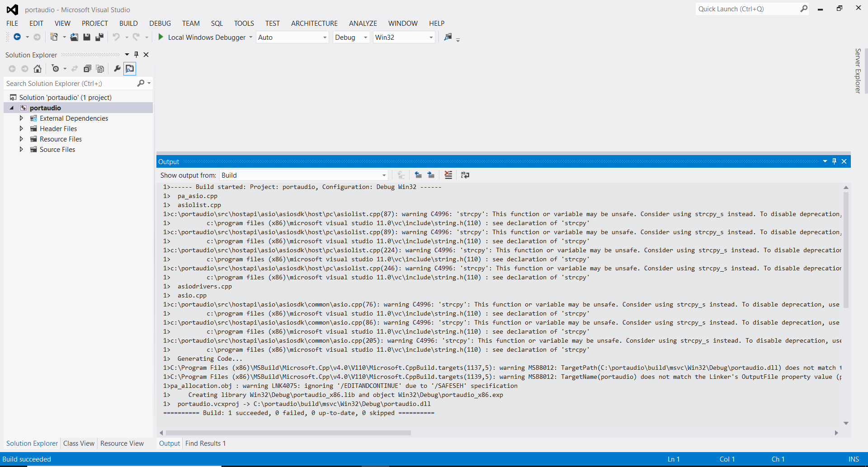Clear all output text
The image size is (868, 467).
point(448,175)
